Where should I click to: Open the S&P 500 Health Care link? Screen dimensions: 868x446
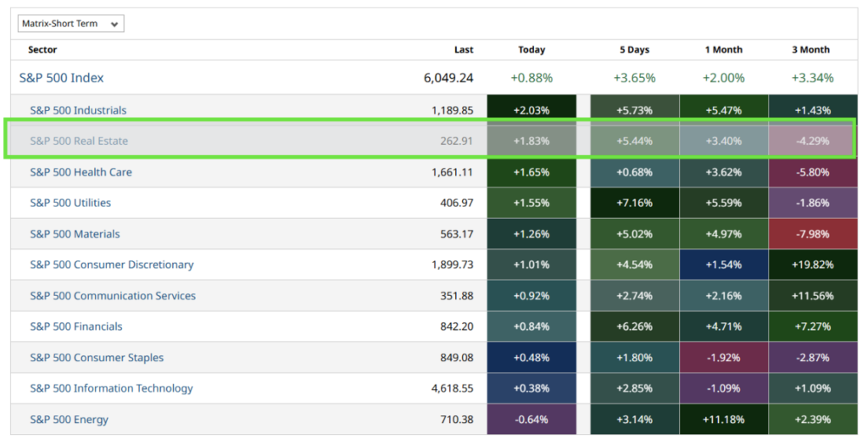click(x=81, y=172)
